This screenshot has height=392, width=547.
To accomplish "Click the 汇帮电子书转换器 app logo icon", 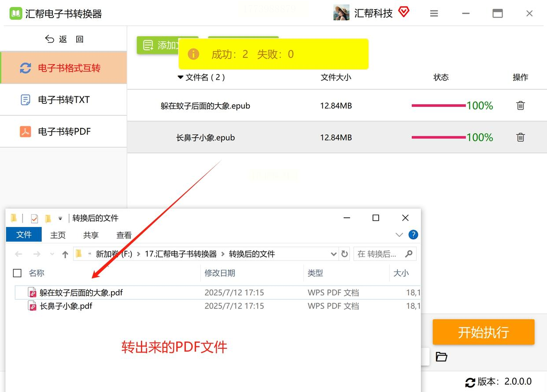I will (x=16, y=13).
